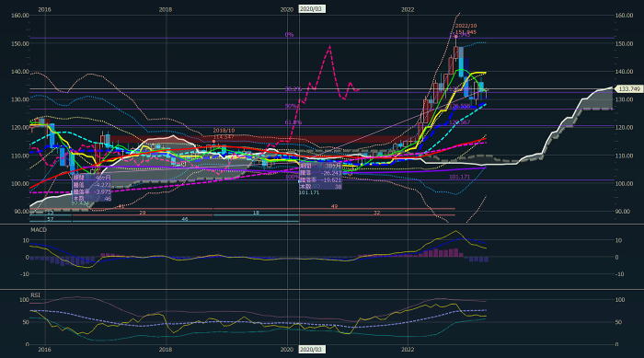Screen dimensions: 644x358
Task: Select the 61.8% Fibonacci level label
Action: (293, 122)
